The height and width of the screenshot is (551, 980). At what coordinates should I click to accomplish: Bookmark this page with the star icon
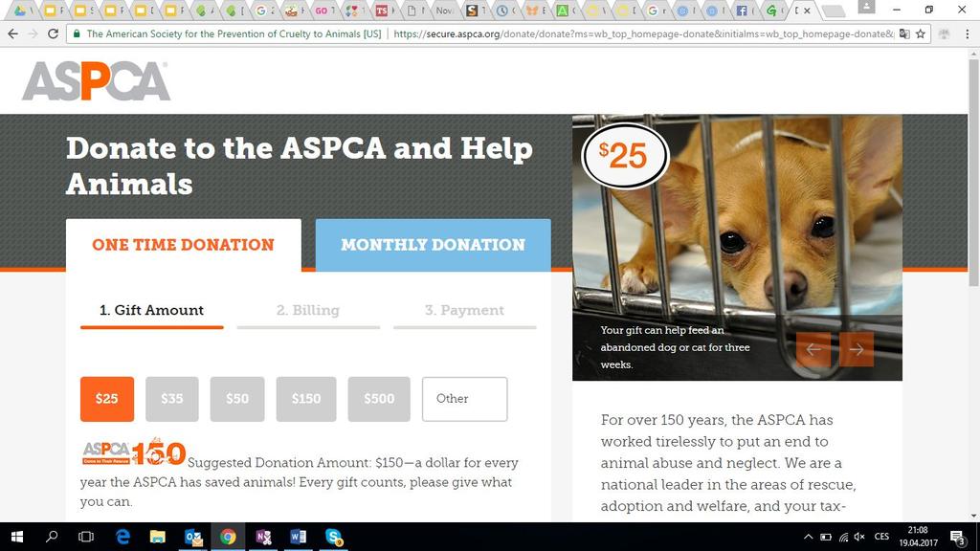click(x=920, y=33)
